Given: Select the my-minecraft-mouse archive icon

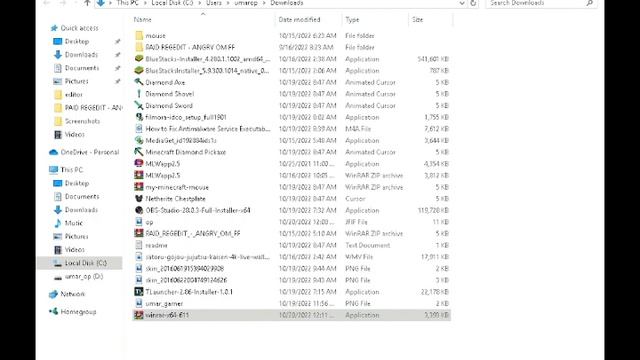Looking at the screenshot, I should coord(139,187).
